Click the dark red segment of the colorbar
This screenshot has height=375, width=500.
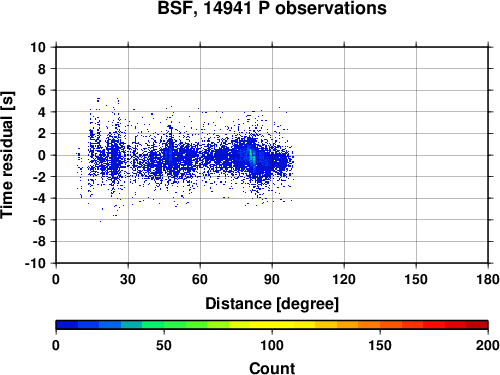(x=477, y=325)
